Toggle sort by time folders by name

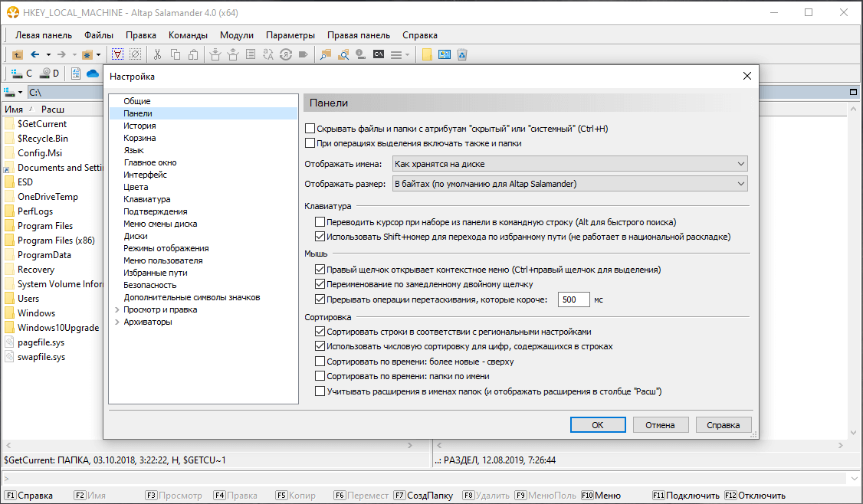coord(320,376)
